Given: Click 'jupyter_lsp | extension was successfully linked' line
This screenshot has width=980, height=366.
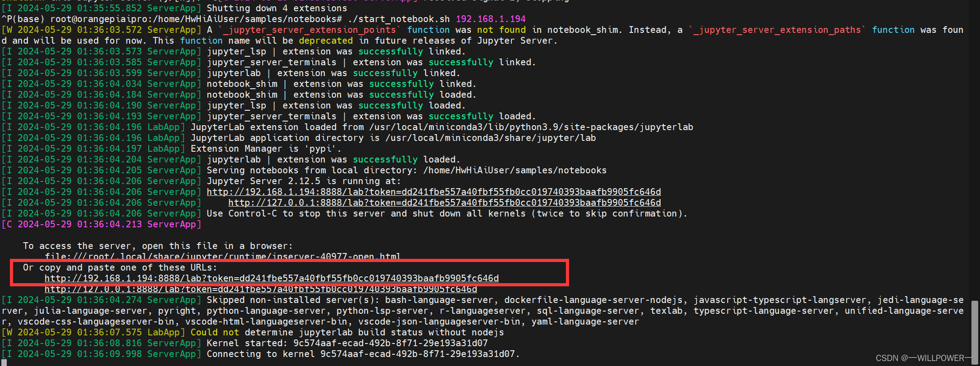Looking at the screenshot, I should (336, 51).
